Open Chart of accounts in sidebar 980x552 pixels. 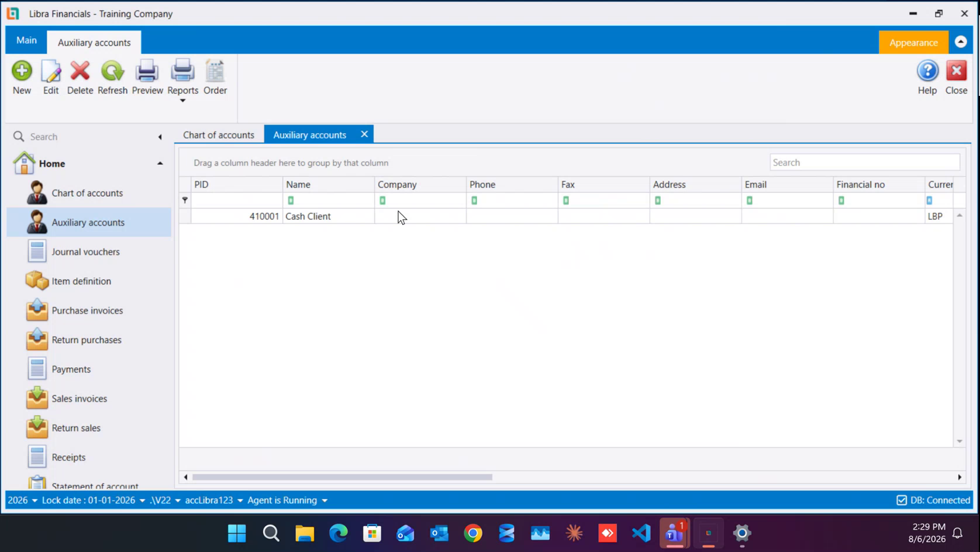[89, 193]
